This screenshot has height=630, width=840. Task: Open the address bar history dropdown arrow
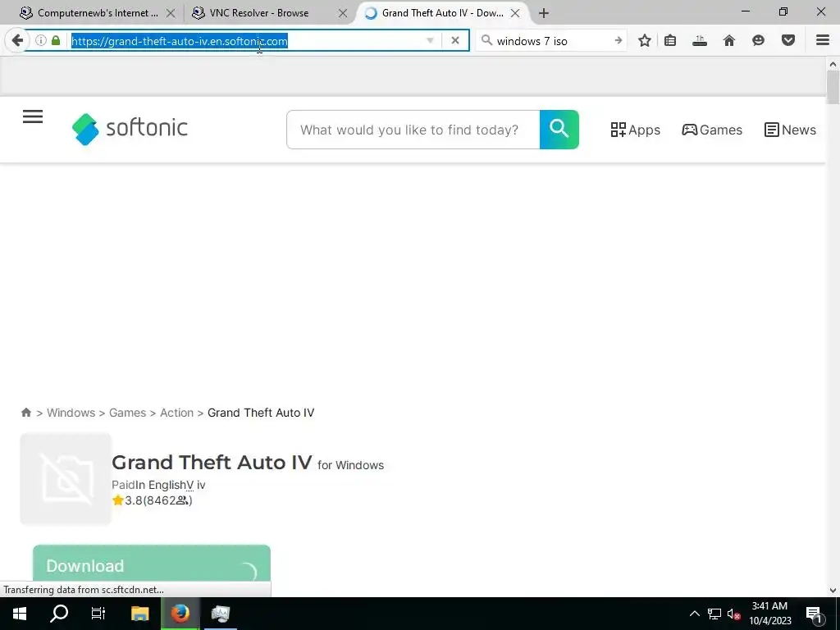(430, 41)
